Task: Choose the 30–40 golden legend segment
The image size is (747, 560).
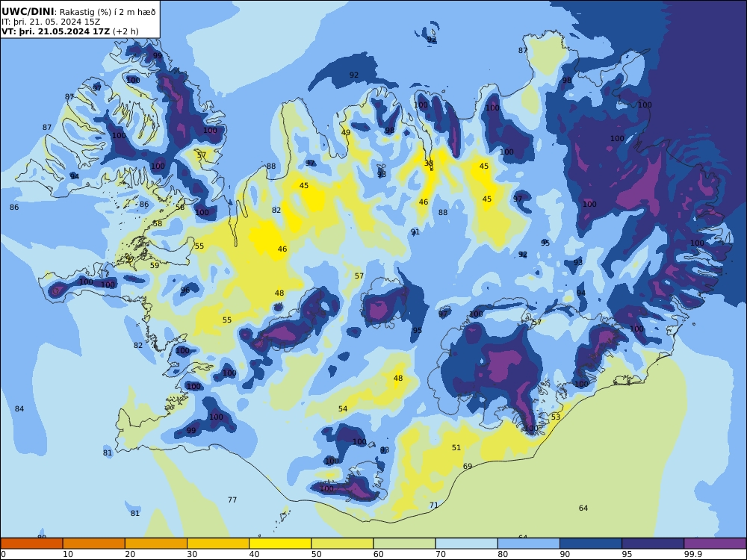Action: tap(218, 544)
